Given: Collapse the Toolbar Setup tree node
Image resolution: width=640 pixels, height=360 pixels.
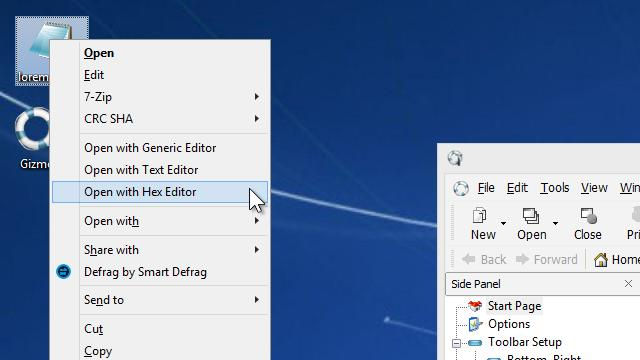Looking at the screenshot, I should coord(456,343).
